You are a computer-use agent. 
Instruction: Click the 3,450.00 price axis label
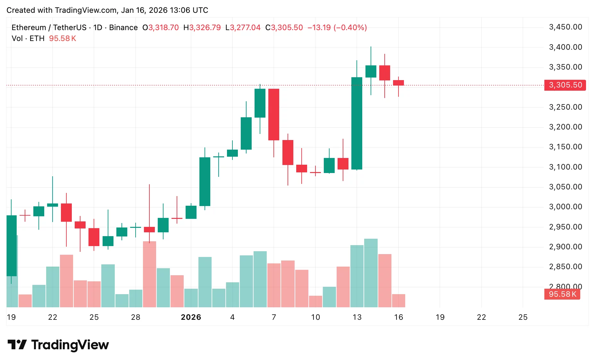click(x=565, y=27)
